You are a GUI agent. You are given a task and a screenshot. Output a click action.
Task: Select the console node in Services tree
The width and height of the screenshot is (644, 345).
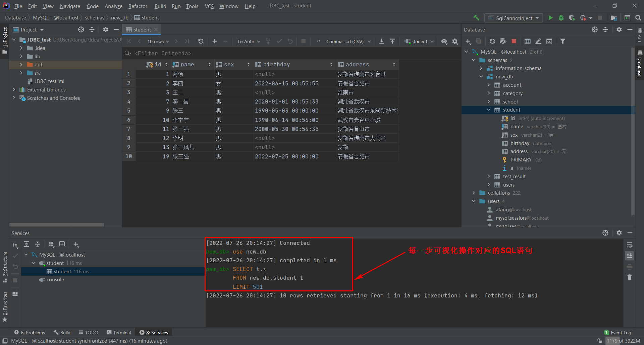(55, 280)
